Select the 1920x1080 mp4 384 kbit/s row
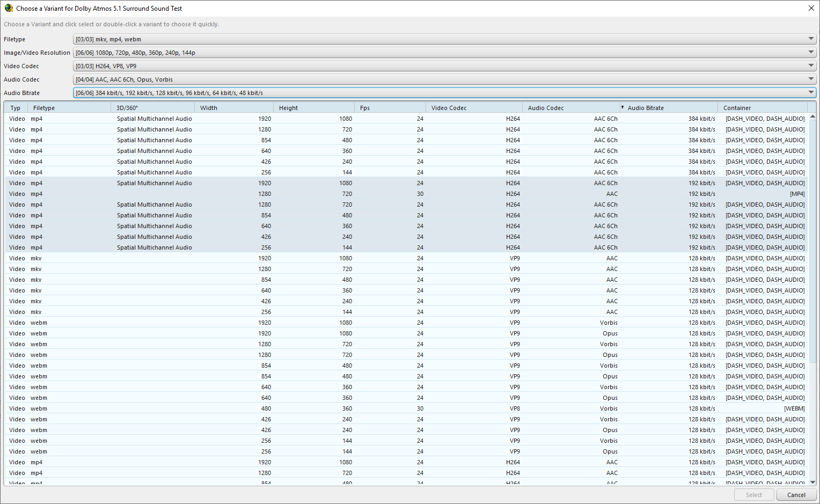This screenshot has width=820, height=504. pos(406,119)
